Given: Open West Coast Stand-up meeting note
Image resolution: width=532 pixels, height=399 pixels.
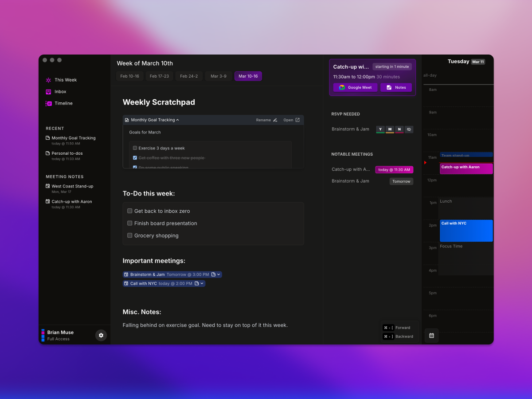Looking at the screenshot, I should [72, 186].
